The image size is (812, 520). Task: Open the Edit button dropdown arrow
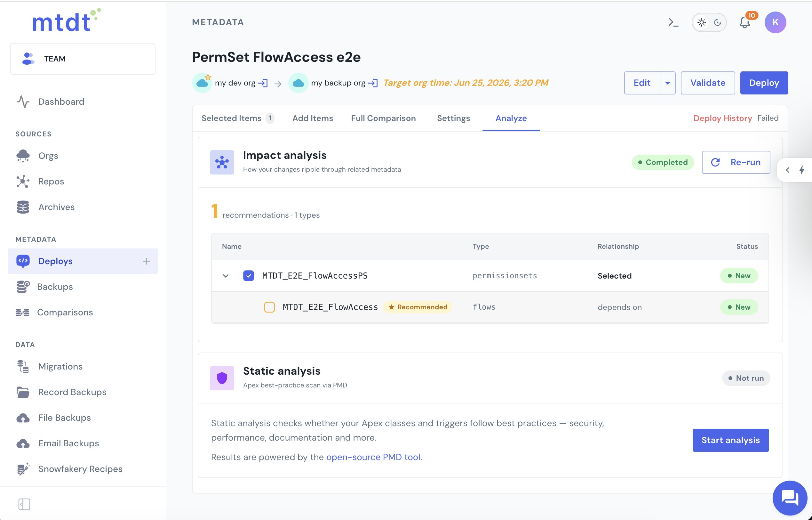point(667,83)
